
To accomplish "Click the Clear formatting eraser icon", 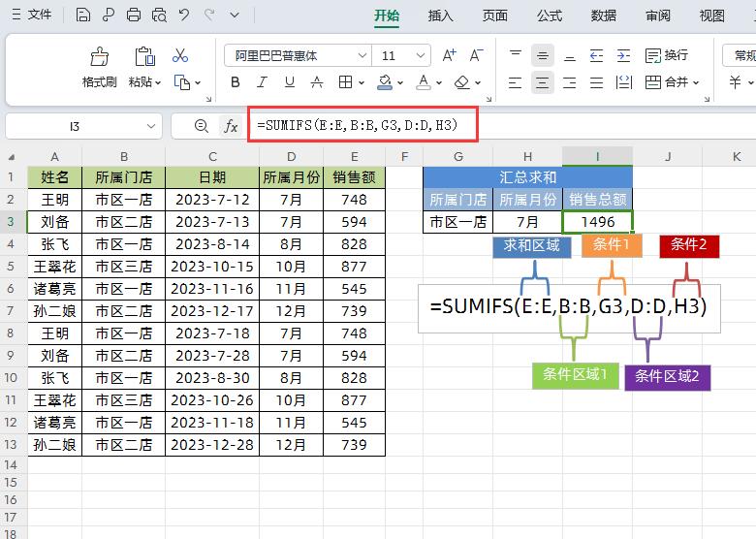I will pyautogui.click(x=462, y=82).
